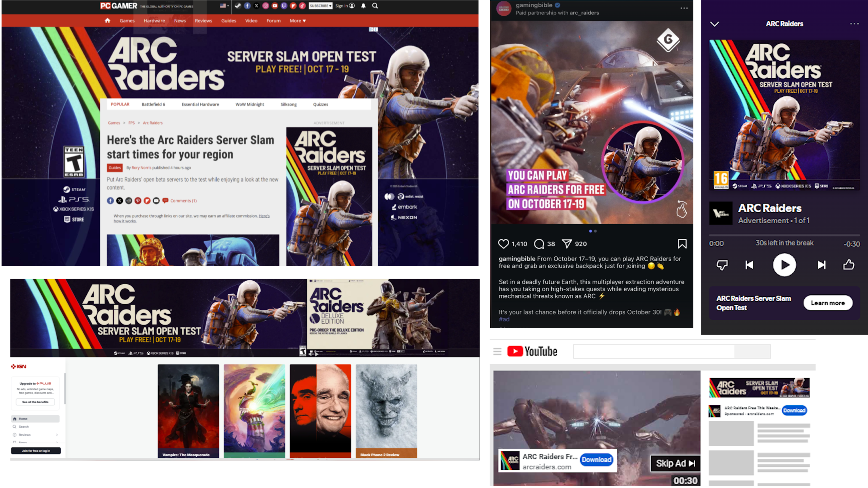The image size is (868, 488).
Task: Open the YouTube hamburger menu
Action: point(497,351)
